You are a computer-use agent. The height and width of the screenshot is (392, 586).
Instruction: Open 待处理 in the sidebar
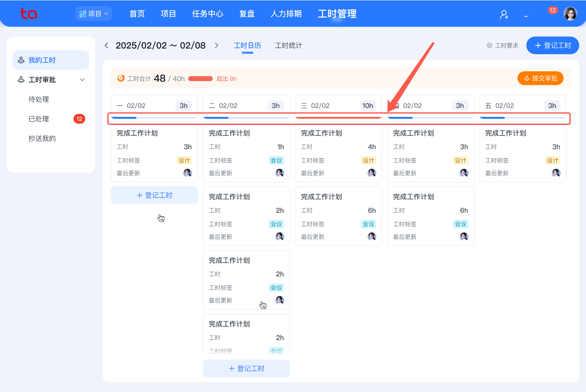click(x=39, y=99)
